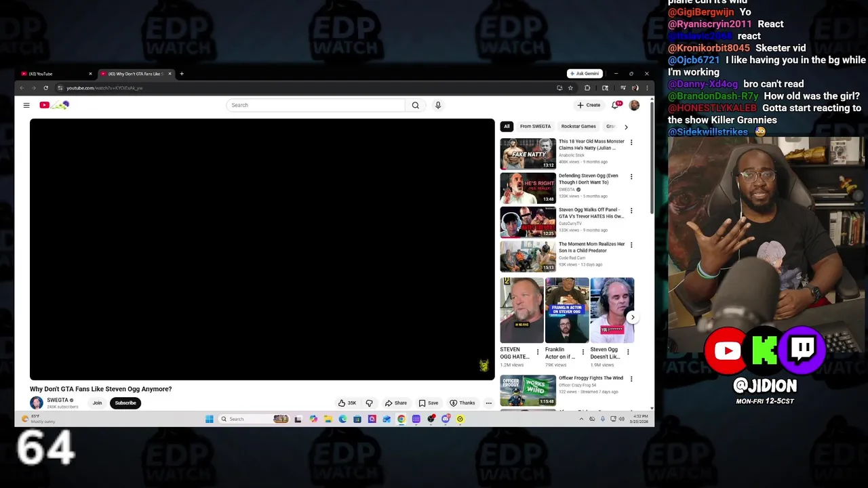Screen dimensions: 868x488
Task: Click the black video player area
Action: click(262, 249)
